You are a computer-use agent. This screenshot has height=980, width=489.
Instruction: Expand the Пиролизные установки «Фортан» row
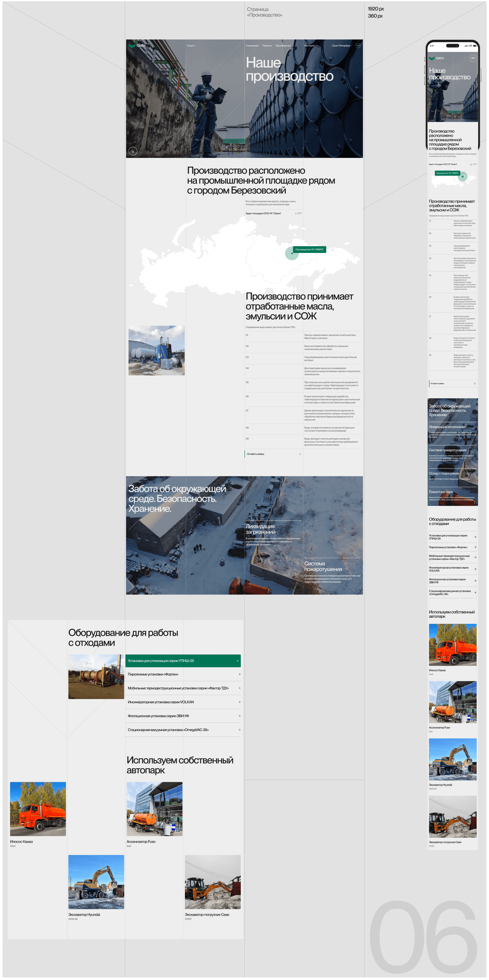point(239,674)
